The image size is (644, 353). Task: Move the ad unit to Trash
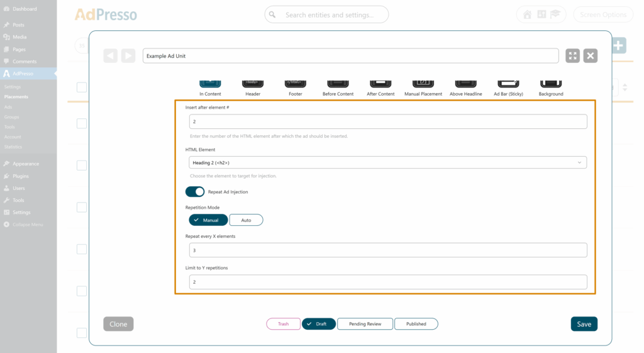[283, 324]
